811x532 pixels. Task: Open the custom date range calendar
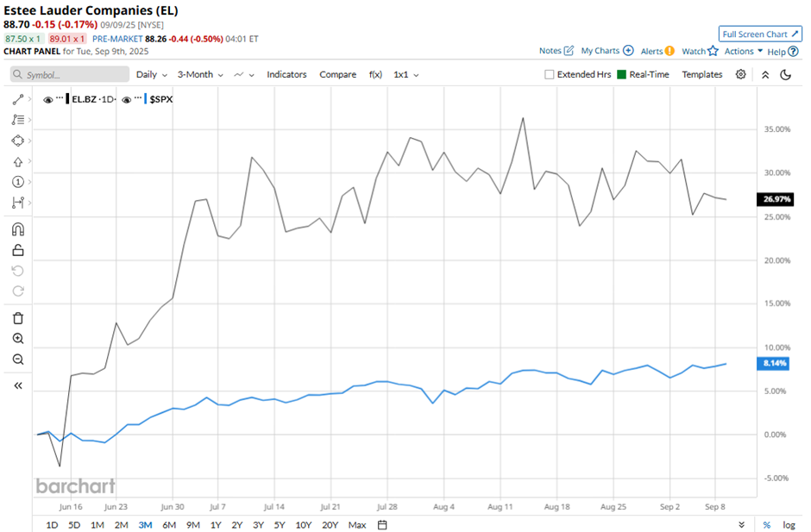pyautogui.click(x=382, y=525)
